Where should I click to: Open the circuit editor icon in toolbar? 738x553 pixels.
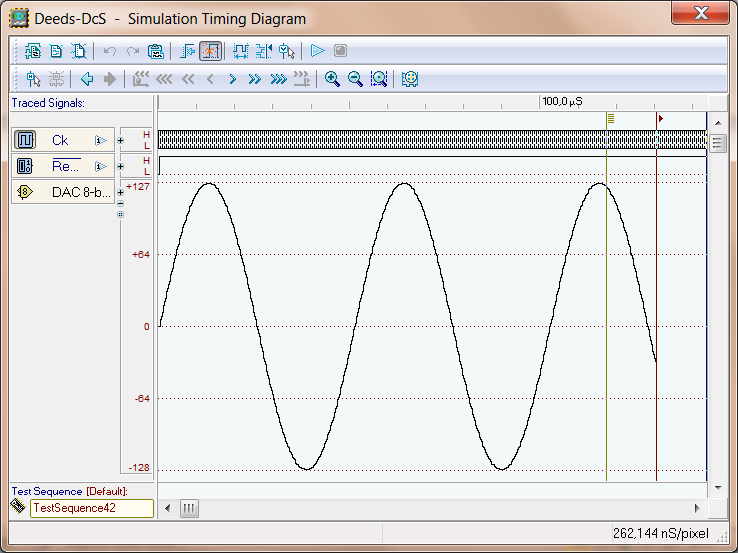32,51
